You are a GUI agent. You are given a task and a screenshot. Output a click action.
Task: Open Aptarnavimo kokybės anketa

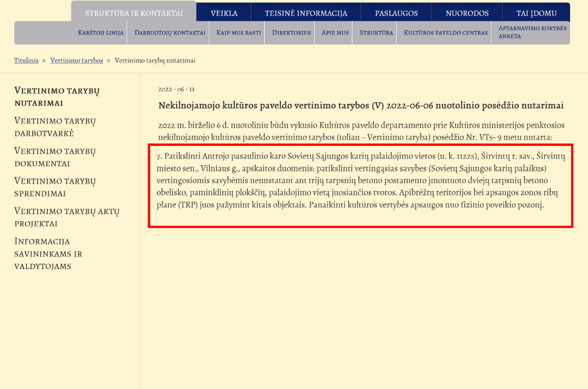(x=532, y=33)
